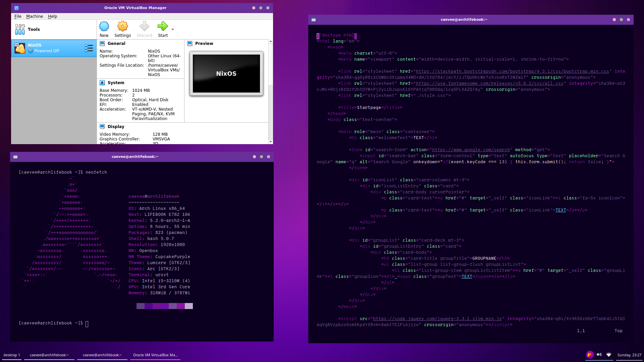This screenshot has width=644, height=362.
Task: Click the fontawesome all.css URL in vim
Action: (490, 83)
